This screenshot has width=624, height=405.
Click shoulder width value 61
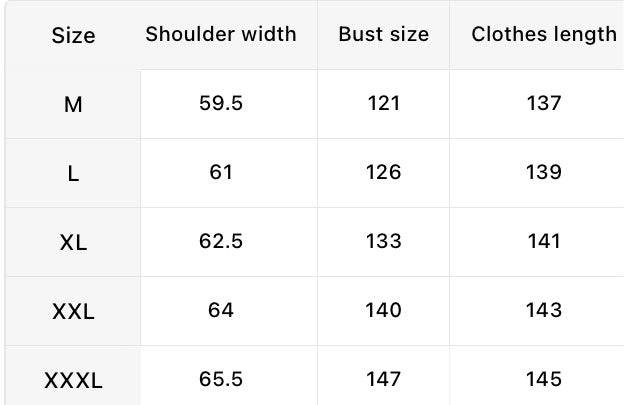coord(221,172)
